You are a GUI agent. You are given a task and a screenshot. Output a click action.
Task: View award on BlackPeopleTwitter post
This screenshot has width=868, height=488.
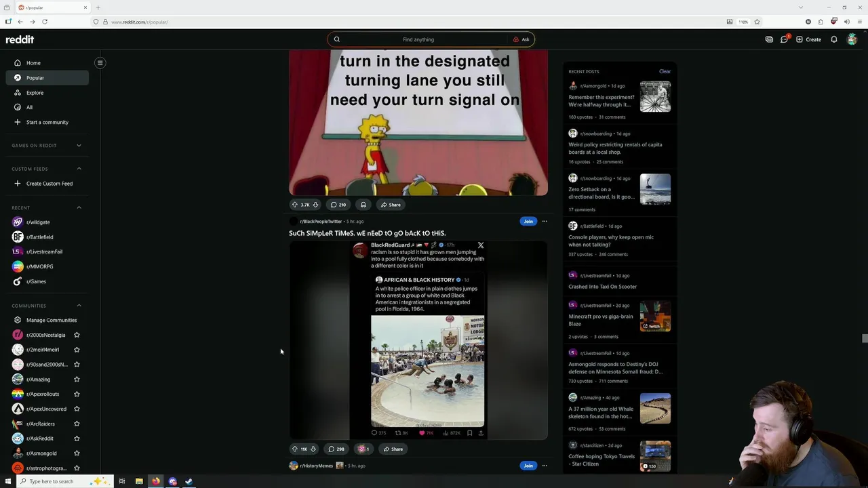click(363, 449)
